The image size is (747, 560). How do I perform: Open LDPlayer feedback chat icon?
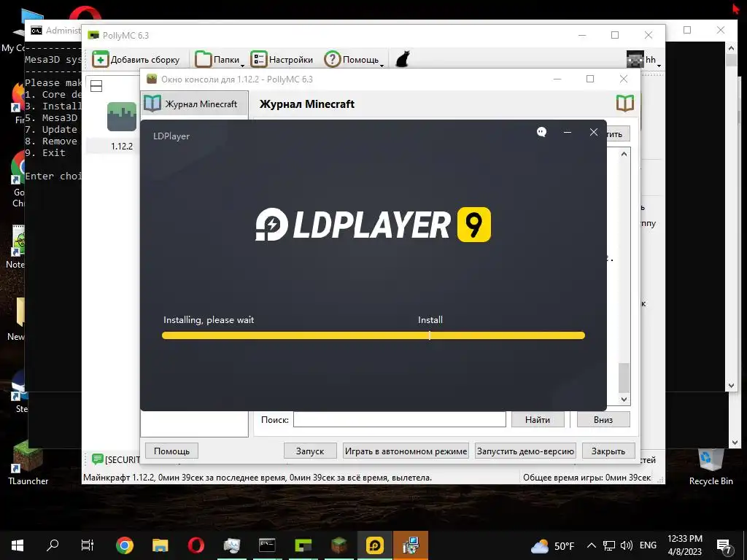[x=542, y=132]
